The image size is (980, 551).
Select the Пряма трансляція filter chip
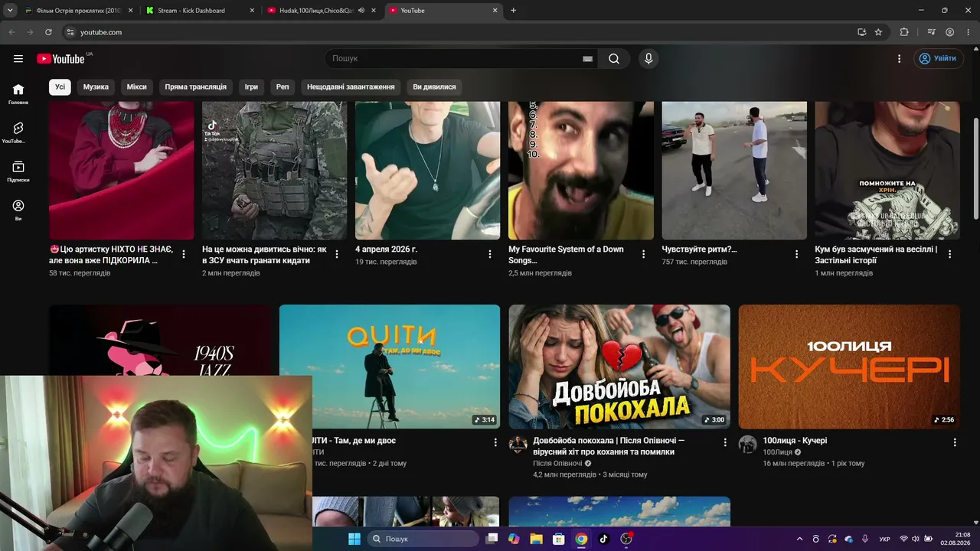(x=195, y=87)
